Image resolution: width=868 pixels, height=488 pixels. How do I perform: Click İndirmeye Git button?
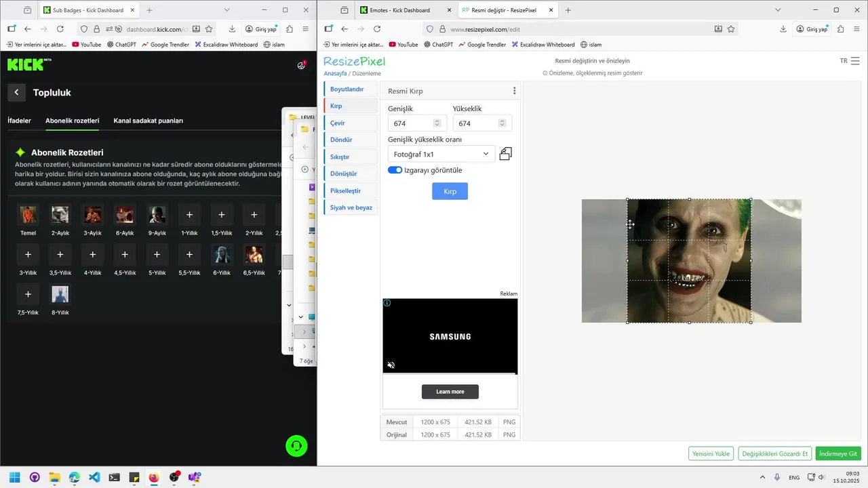point(838,453)
